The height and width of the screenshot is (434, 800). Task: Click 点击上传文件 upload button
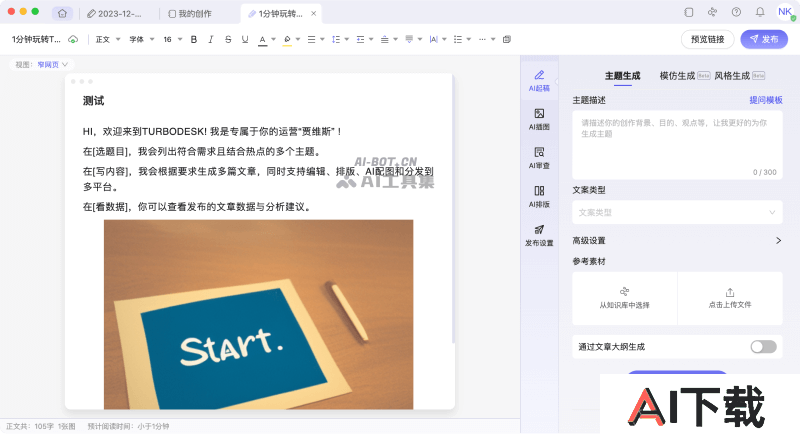pos(730,298)
